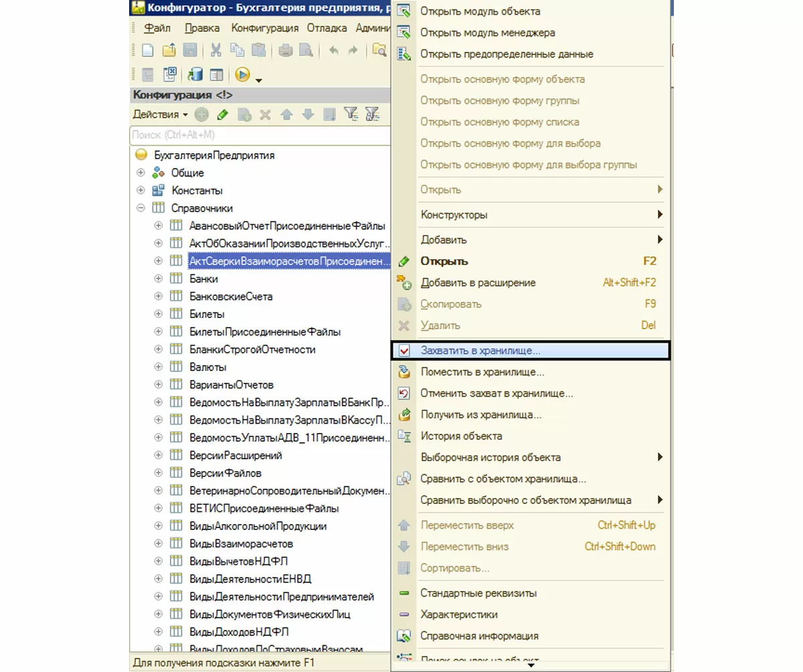Expand the Общие tree node

pyautogui.click(x=141, y=173)
